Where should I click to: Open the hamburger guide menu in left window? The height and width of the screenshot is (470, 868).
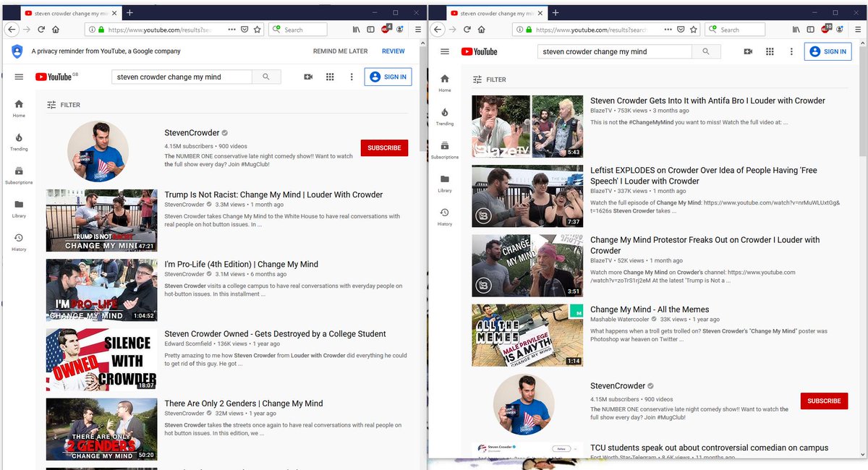tap(19, 77)
